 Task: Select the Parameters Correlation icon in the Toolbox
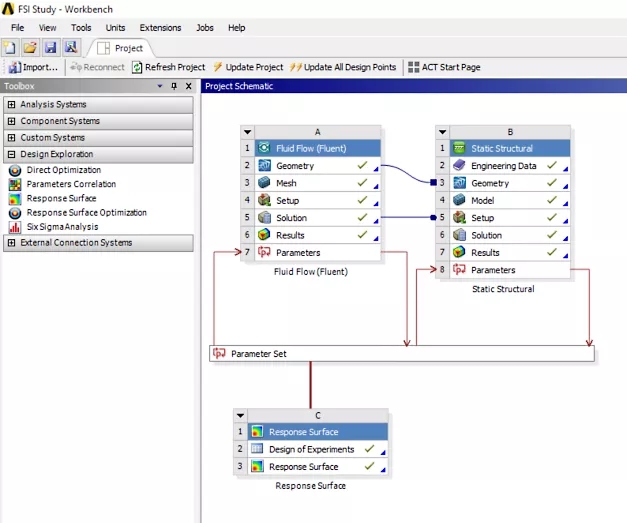click(x=15, y=184)
